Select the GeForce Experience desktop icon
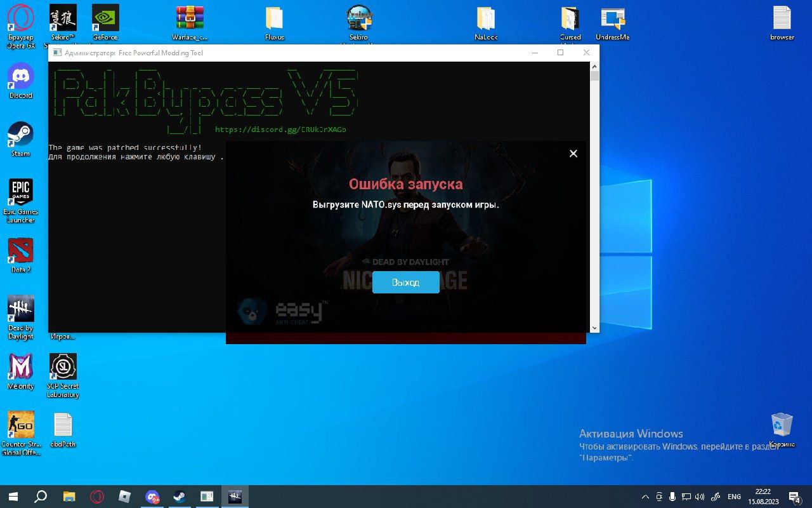This screenshot has width=812, height=508. [x=105, y=18]
